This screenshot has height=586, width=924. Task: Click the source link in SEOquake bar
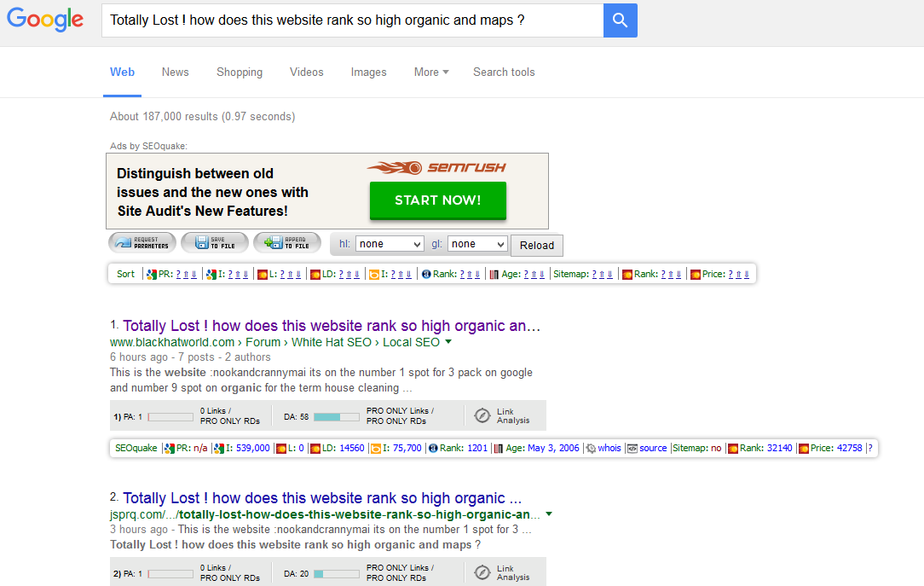653,448
